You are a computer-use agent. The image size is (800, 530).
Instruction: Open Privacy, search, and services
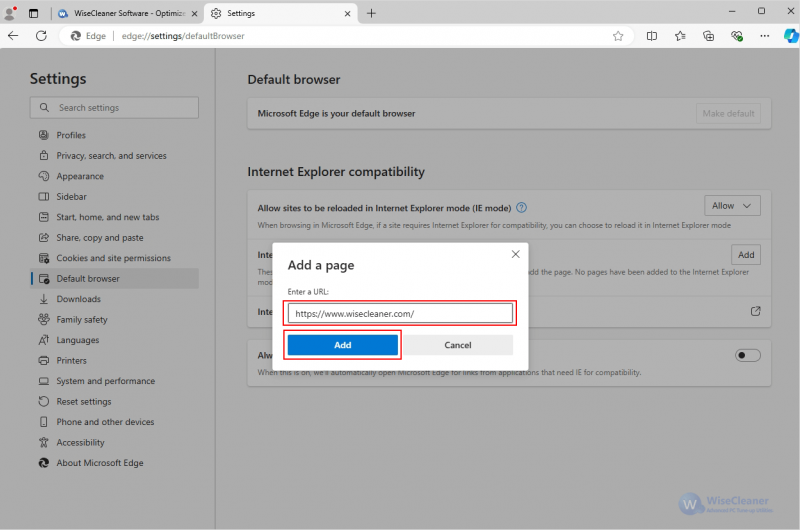click(x=114, y=156)
